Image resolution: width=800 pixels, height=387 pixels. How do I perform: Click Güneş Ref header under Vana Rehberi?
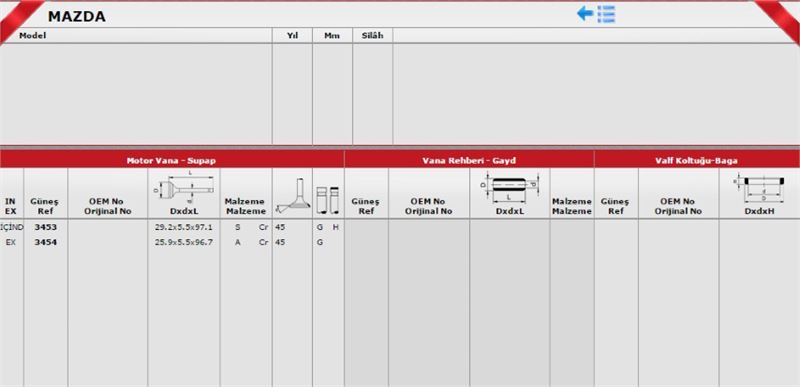coord(366,206)
